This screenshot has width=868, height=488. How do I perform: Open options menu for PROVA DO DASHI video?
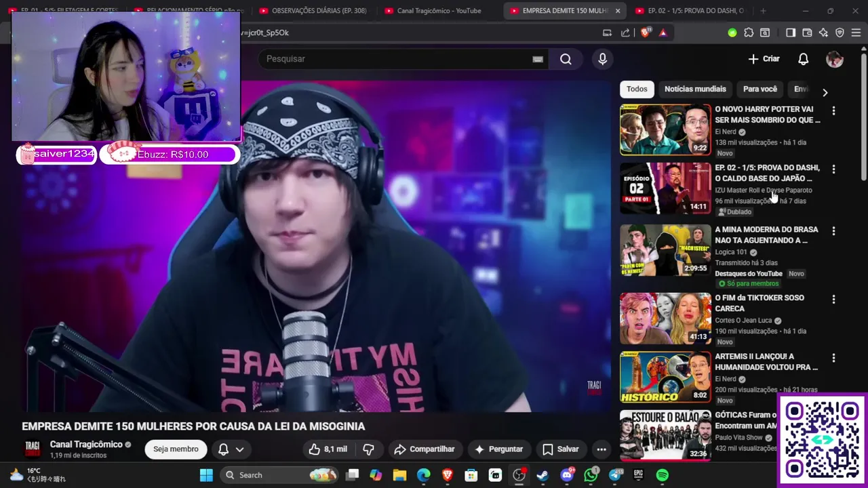coord(833,169)
